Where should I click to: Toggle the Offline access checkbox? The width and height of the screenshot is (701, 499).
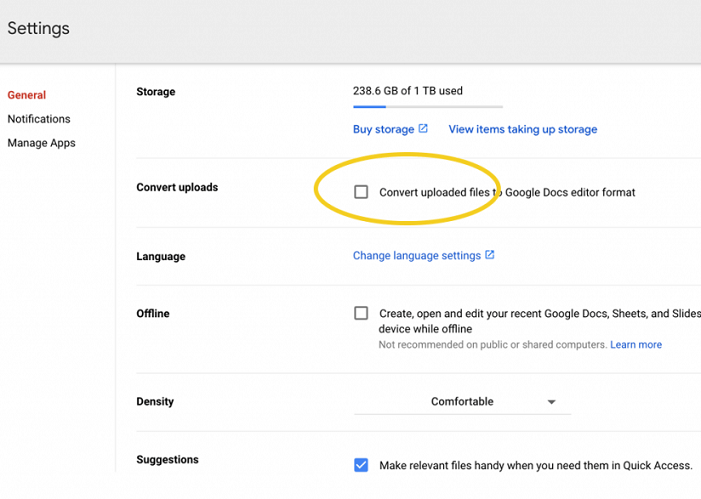tap(361, 313)
